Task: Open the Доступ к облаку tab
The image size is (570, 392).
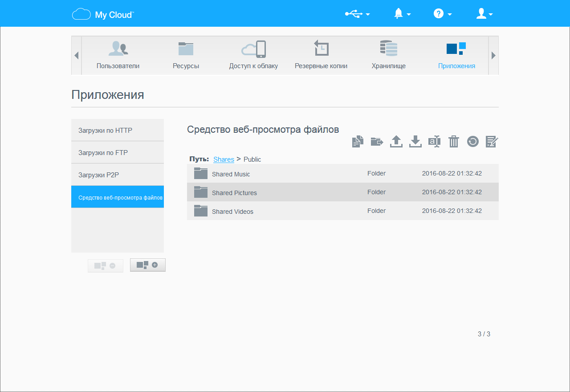Action: pos(253,56)
